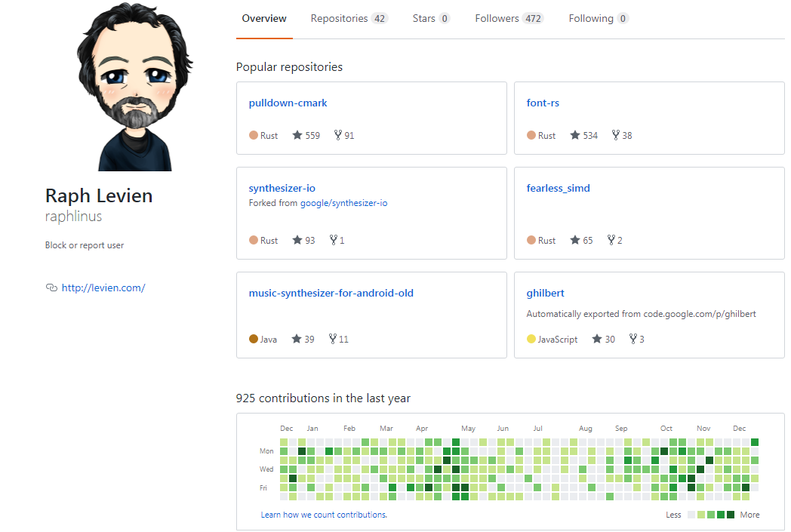
Task: Click the link chain icon beside levien.com
Action: (51, 288)
